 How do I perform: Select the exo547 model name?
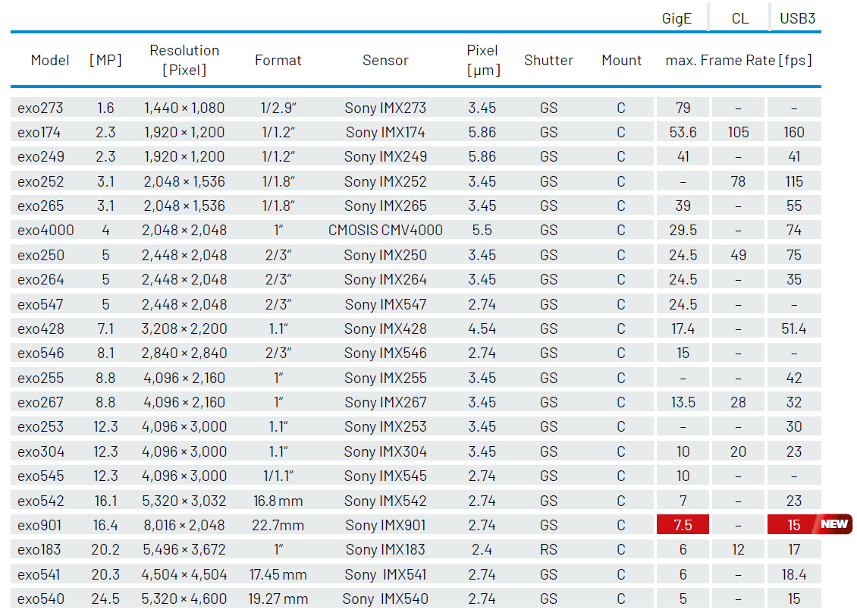coord(40,304)
